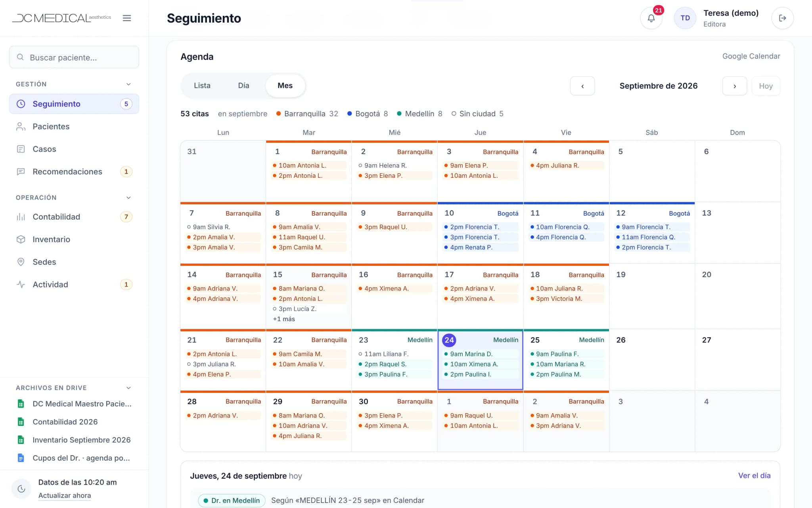812x508 pixels.
Task: Expand +1 más on day 15
Action: tap(284, 319)
